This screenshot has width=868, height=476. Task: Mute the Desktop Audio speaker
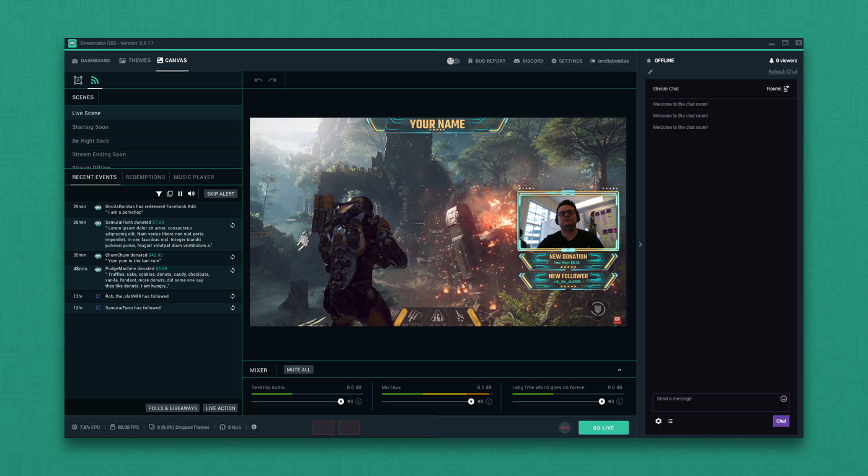point(350,402)
